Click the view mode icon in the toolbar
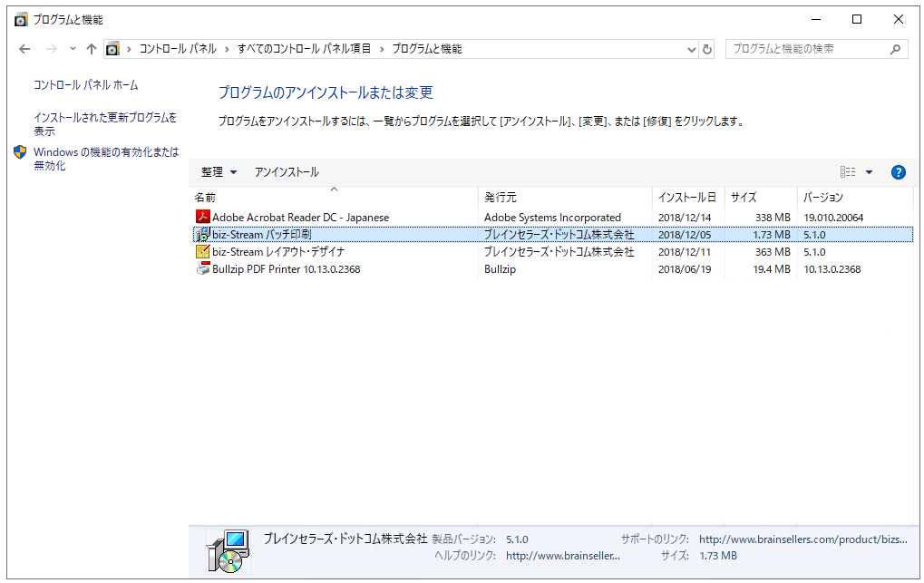924x583 pixels. point(848,172)
